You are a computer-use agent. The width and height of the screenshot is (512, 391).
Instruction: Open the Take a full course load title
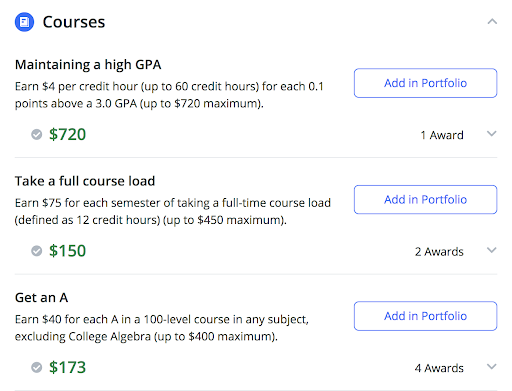coord(85,181)
